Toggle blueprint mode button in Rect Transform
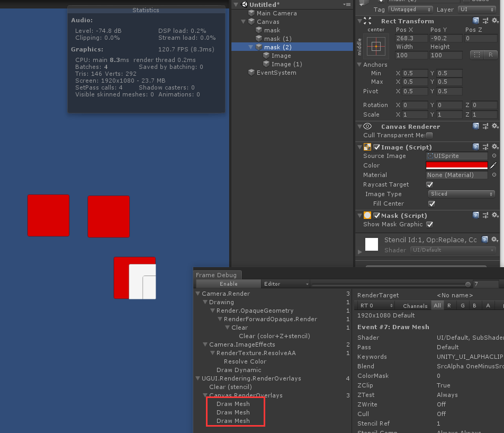 pyautogui.click(x=477, y=55)
